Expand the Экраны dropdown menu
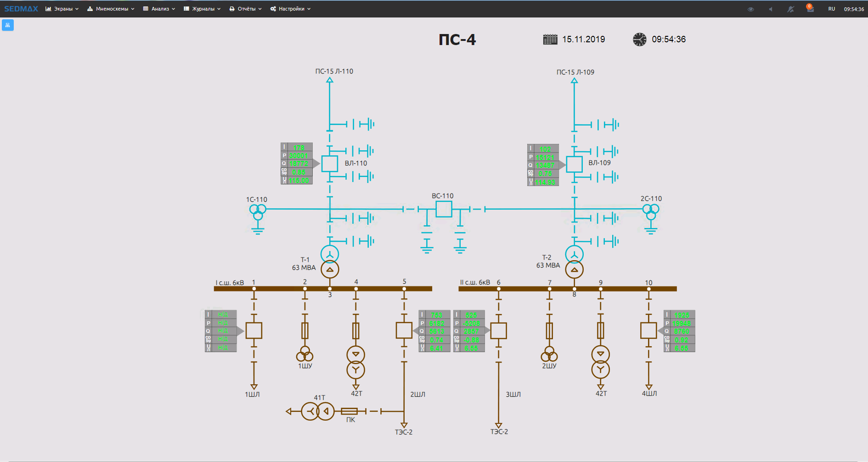868x462 pixels. click(x=62, y=9)
